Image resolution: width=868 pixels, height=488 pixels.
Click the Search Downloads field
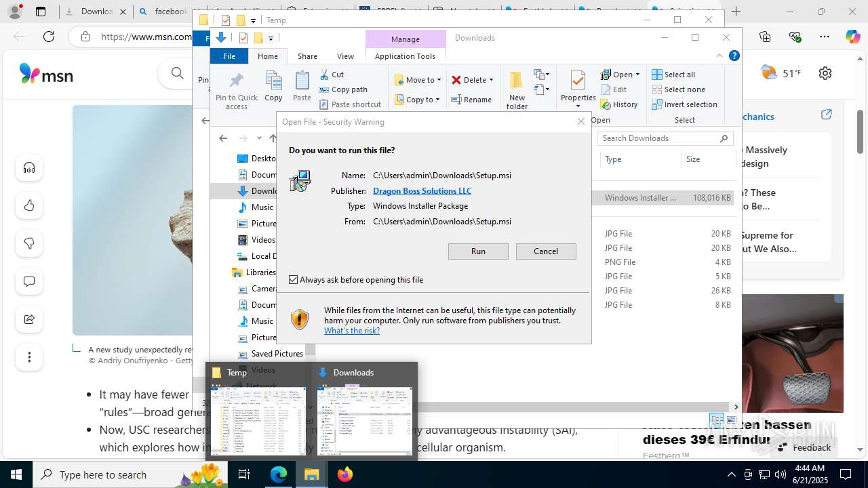point(665,138)
